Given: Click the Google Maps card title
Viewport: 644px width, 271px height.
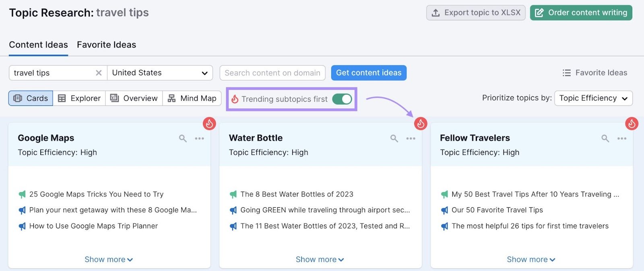Looking at the screenshot, I should pyautogui.click(x=46, y=138).
